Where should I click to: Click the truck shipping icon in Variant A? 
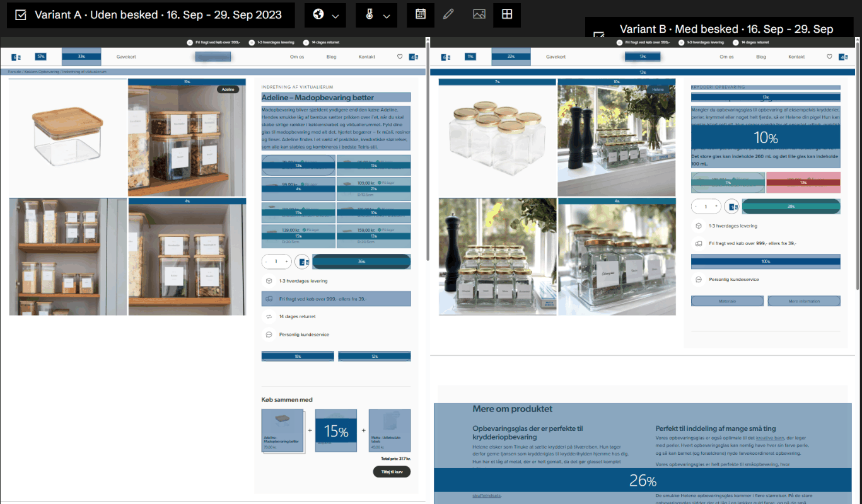coord(269,299)
